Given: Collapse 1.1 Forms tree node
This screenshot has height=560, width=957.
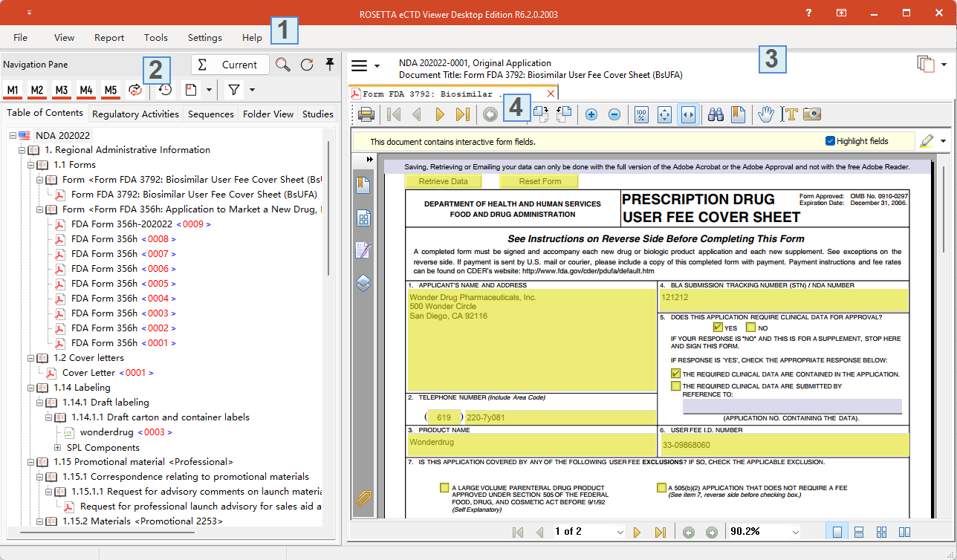Looking at the screenshot, I should click(31, 165).
